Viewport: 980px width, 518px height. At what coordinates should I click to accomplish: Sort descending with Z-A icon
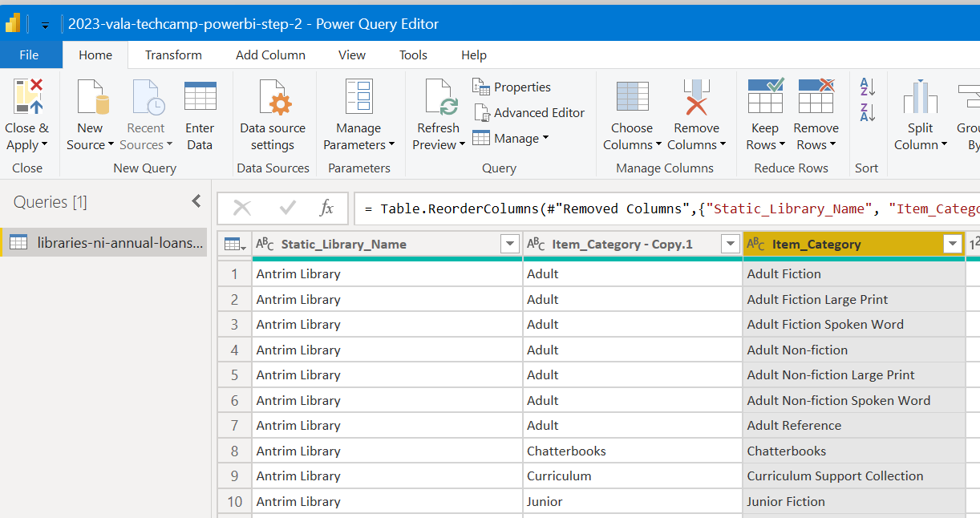868,111
